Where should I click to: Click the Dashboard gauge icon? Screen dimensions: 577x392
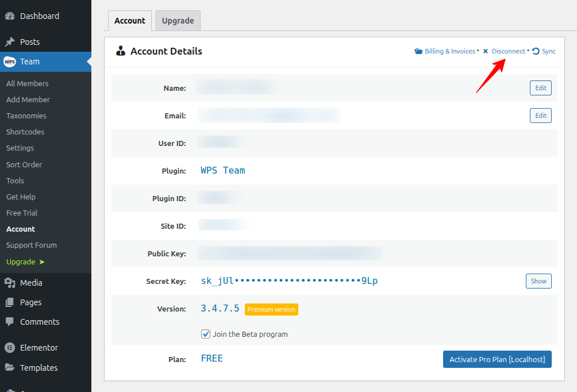[10, 16]
